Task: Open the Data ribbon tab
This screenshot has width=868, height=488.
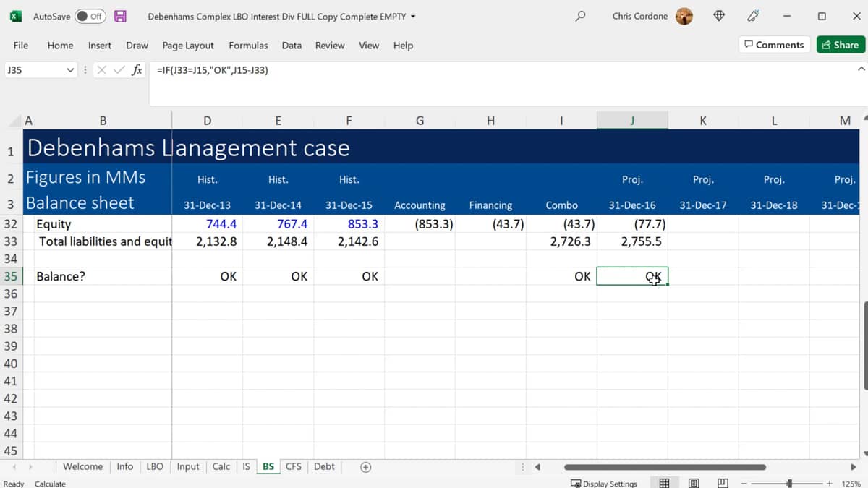Action: click(x=292, y=45)
